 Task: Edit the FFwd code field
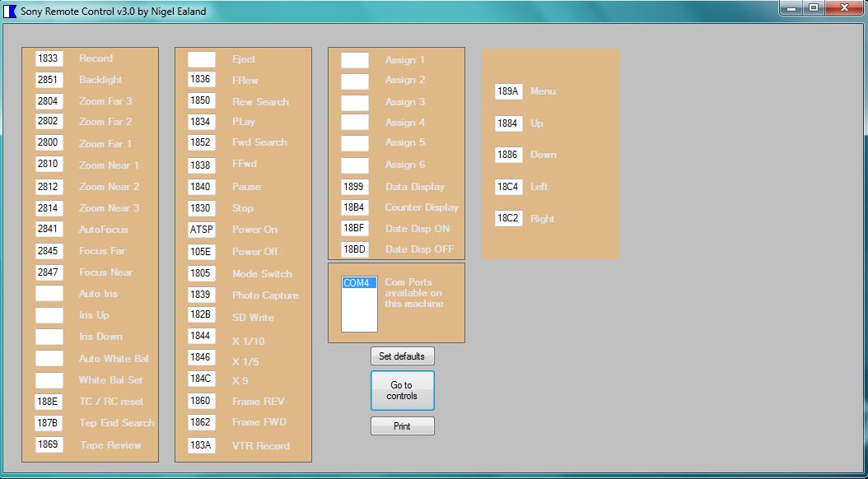pos(202,165)
